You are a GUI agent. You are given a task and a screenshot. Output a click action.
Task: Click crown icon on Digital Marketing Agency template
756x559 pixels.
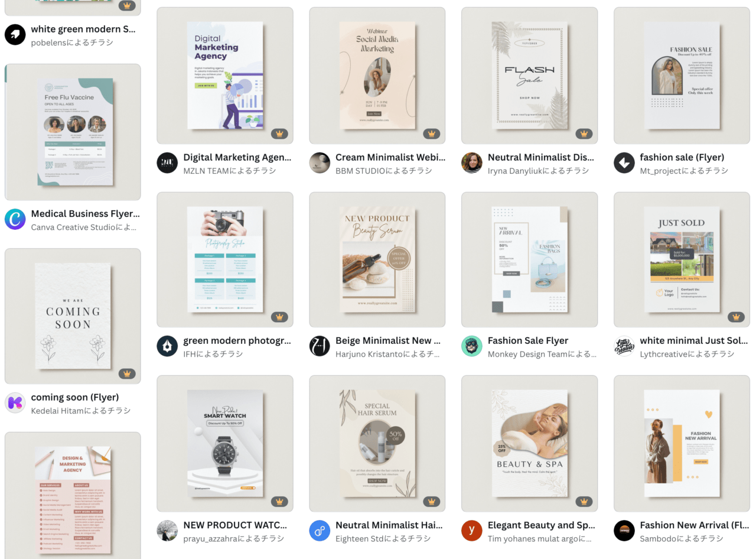point(279,134)
